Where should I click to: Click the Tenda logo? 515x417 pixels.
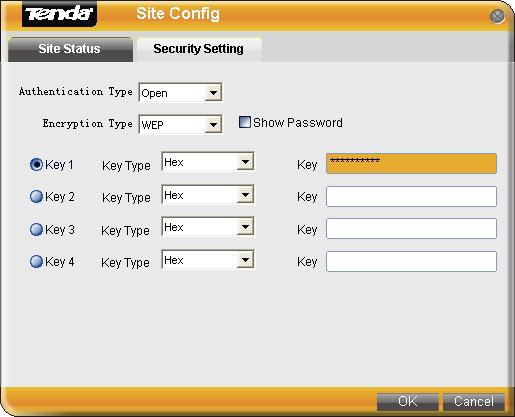[59, 14]
